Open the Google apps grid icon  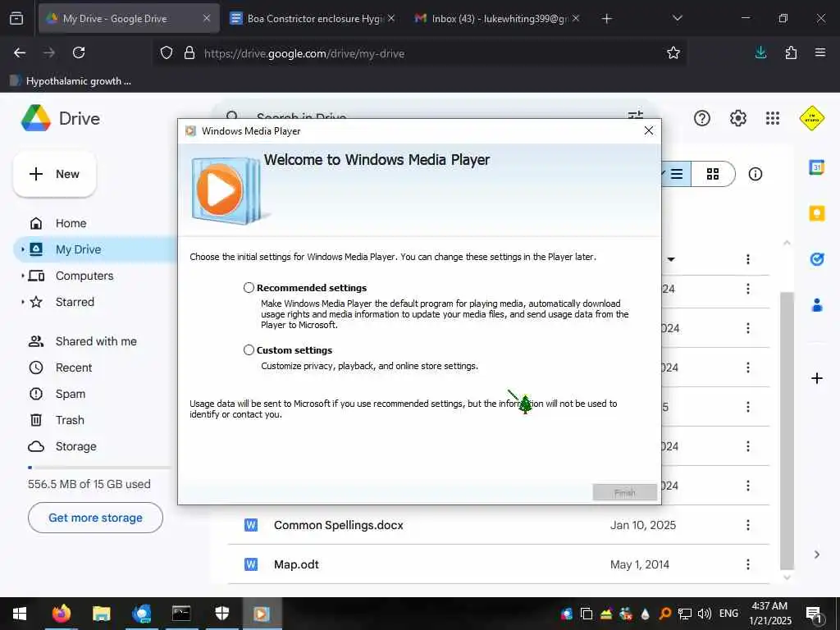pos(773,118)
